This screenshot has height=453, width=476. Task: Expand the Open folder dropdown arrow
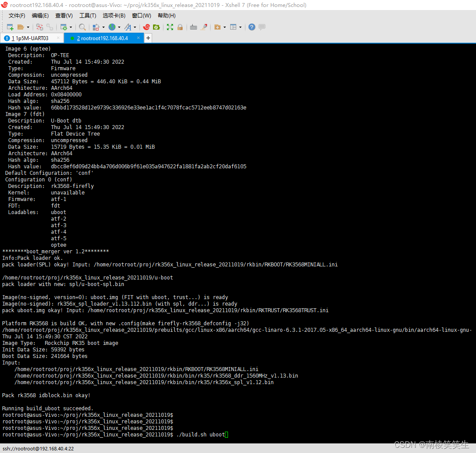[x=28, y=27]
